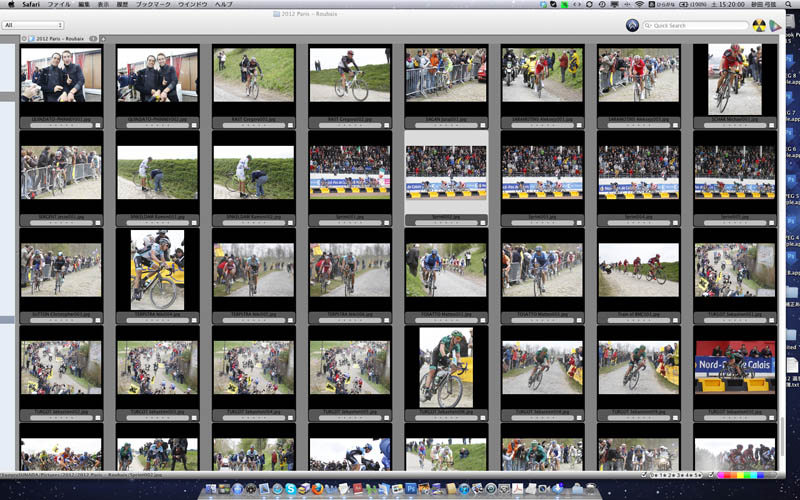Select the QUINZIATO-PHINNEY001.jpg thumbnail of two men posing
This screenshot has width=800, height=500.
(61, 75)
